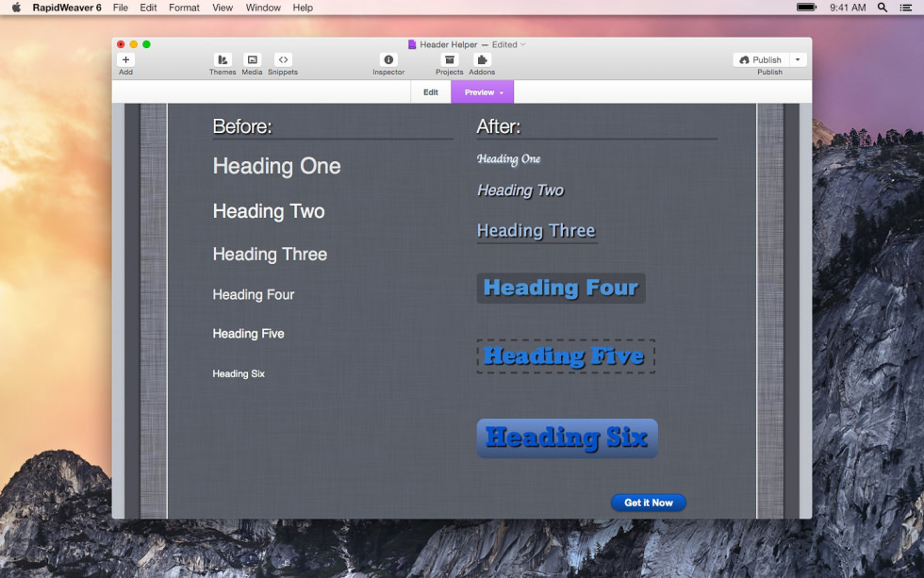Click plain Heading Two in Before column
Viewport: 924px width, 578px height.
(269, 211)
